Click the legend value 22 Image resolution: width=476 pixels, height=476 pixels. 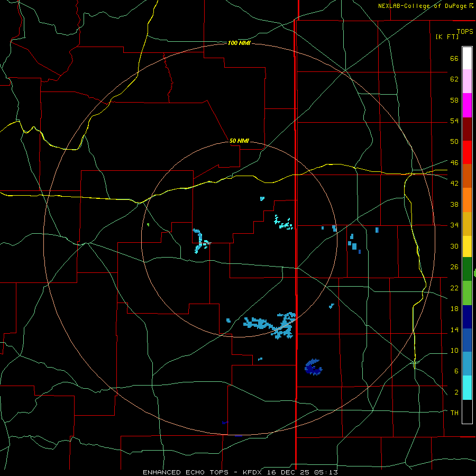(x=454, y=288)
